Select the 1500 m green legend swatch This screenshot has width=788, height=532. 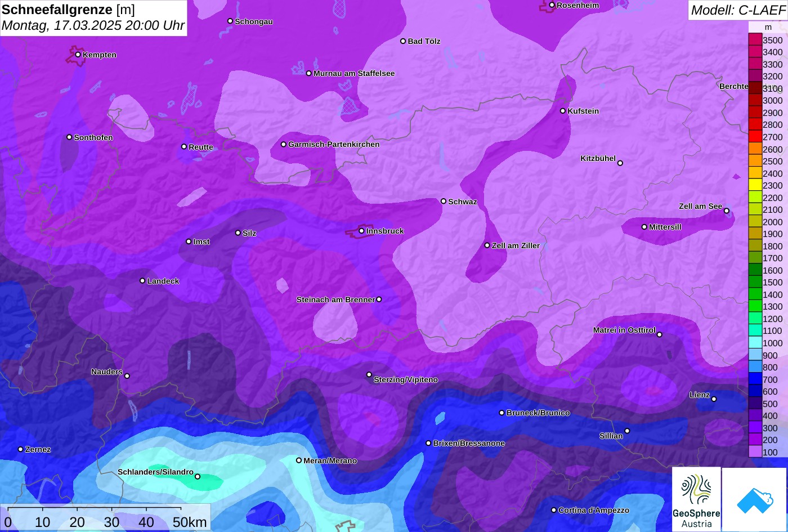coord(755,282)
